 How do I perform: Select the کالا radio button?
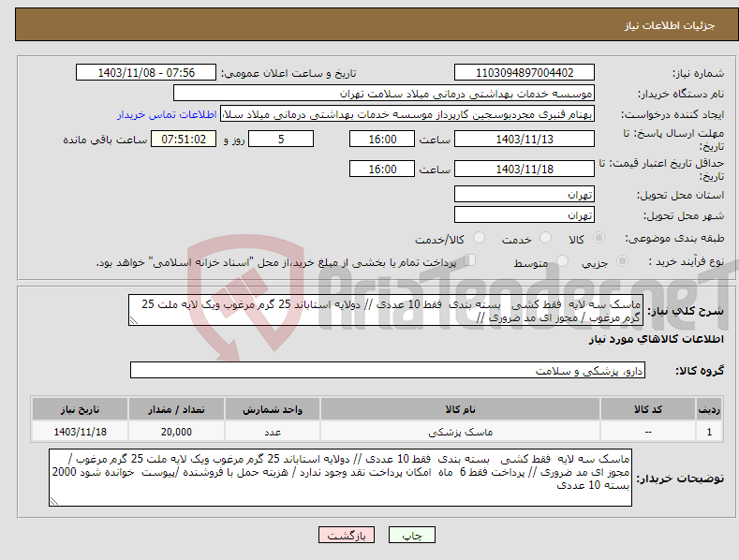coord(599,238)
